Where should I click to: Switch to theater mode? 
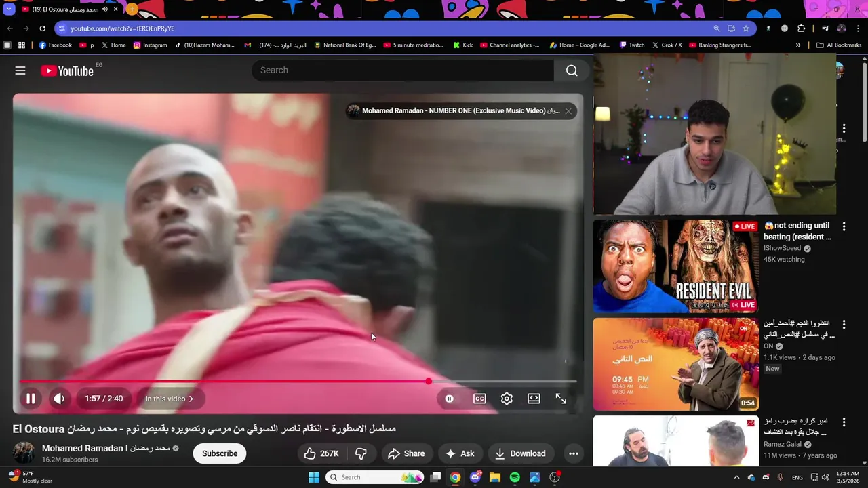coord(534,399)
